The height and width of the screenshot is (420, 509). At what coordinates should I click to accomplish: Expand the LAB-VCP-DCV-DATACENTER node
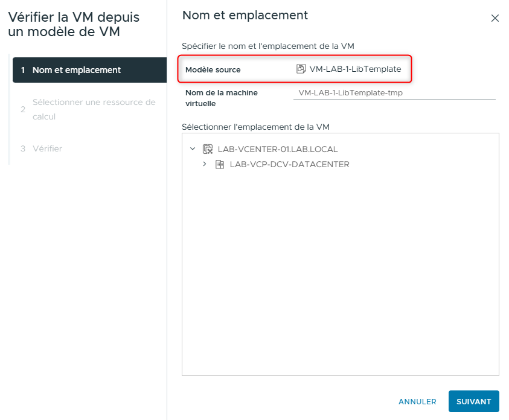pos(205,164)
